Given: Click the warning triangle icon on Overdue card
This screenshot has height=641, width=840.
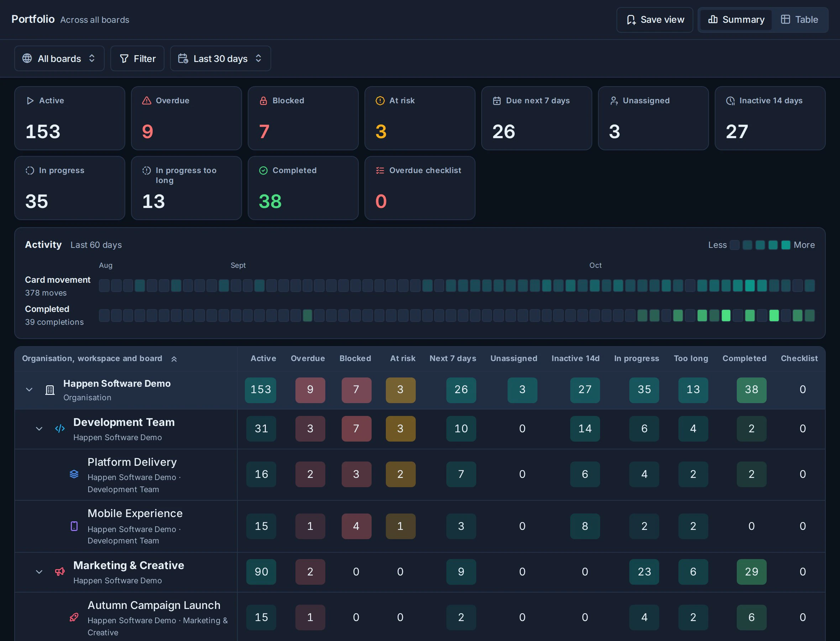Looking at the screenshot, I should 146,101.
